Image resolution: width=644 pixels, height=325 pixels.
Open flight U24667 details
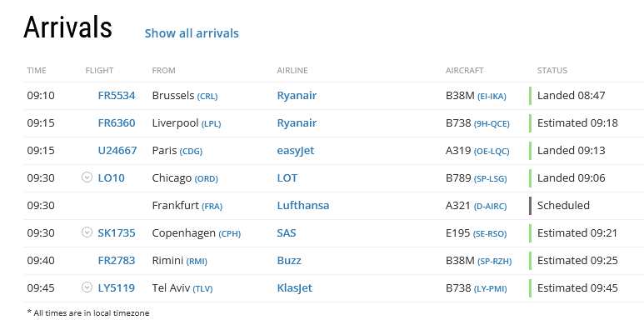click(117, 151)
